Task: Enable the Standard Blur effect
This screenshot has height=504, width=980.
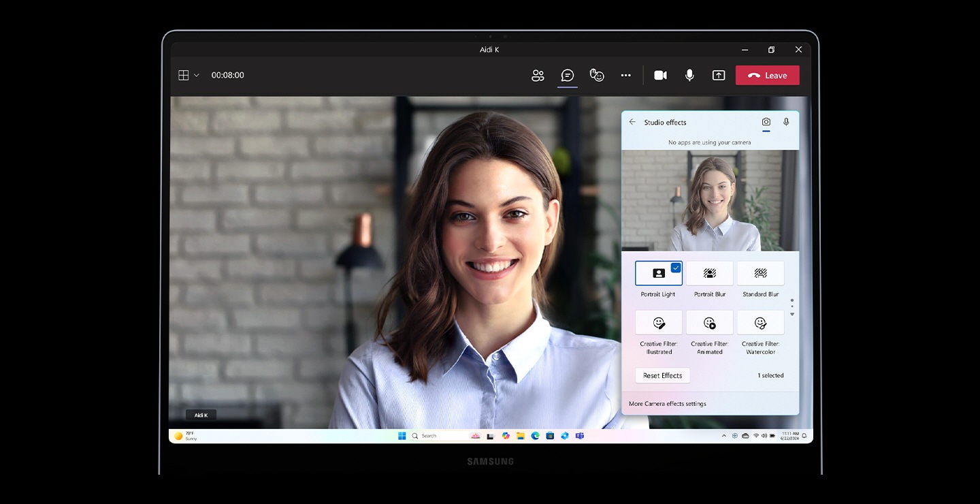Action: click(x=760, y=273)
